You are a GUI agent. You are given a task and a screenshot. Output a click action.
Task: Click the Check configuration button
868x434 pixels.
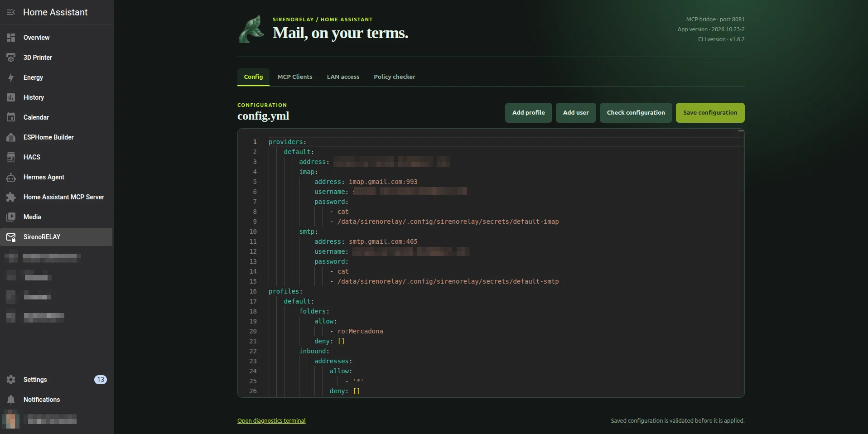click(x=636, y=113)
